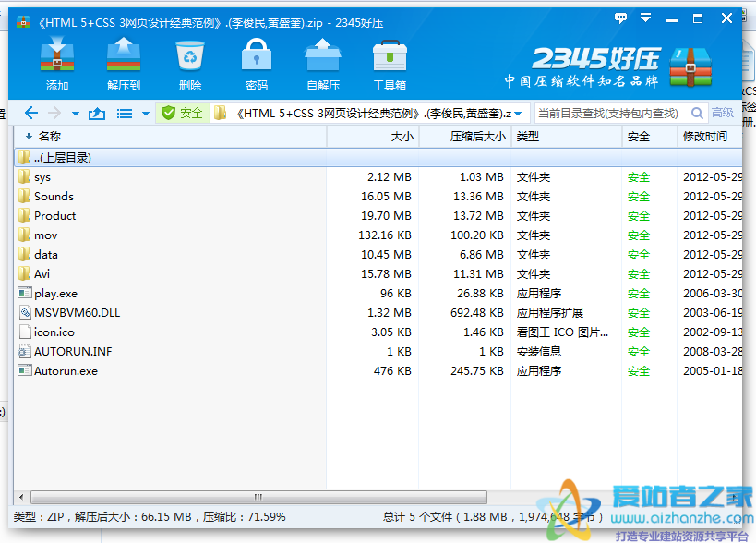
Task: Click the 看图王 ICO 图片 type cell
Action: coord(562,332)
